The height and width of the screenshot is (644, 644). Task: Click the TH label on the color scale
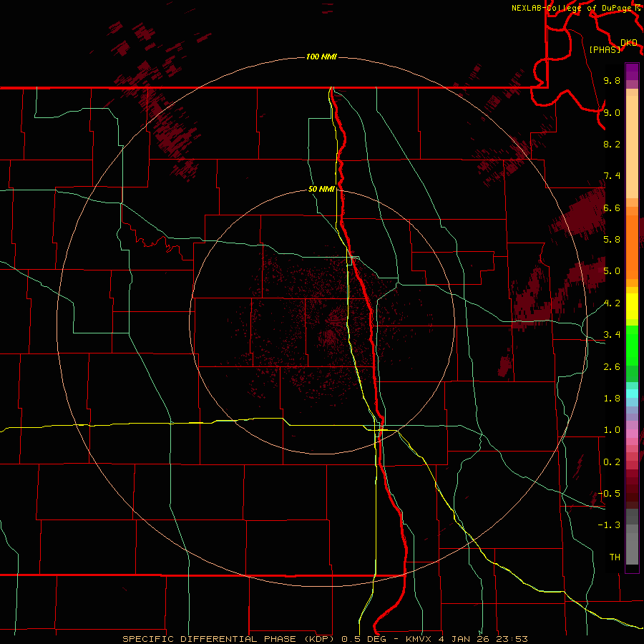coord(615,557)
